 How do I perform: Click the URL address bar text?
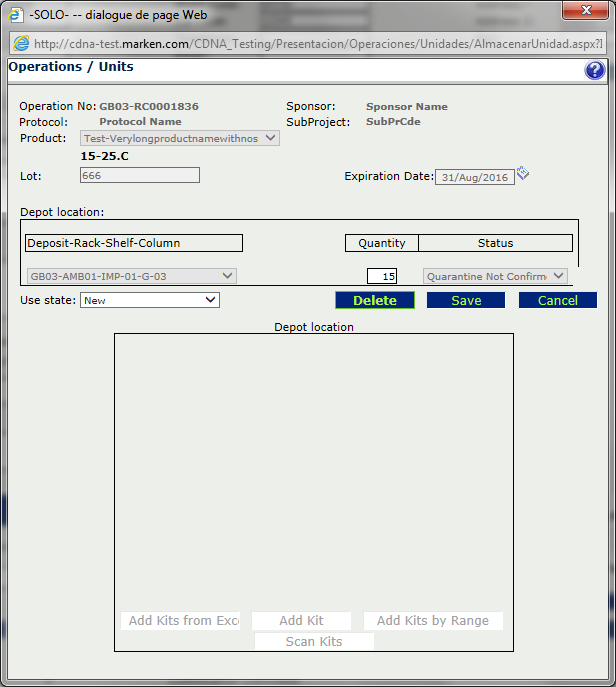tap(319, 44)
